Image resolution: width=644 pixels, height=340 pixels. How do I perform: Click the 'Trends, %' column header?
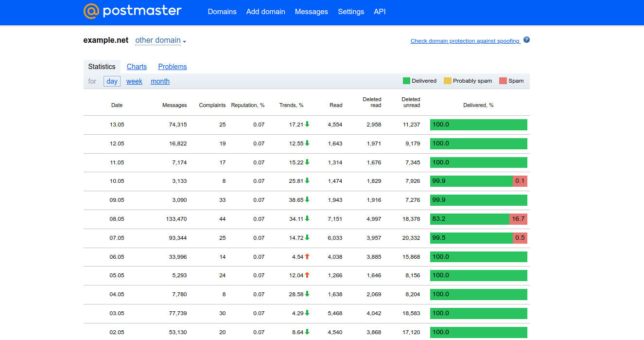pos(292,105)
